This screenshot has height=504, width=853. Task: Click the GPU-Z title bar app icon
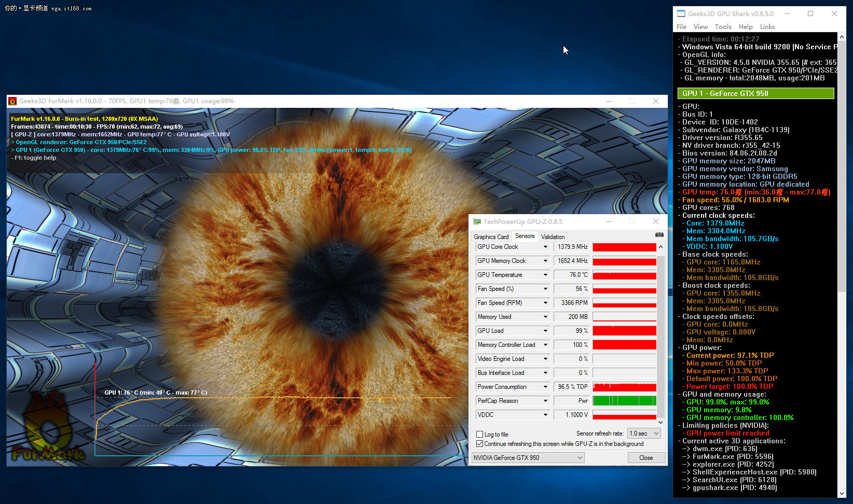(x=477, y=221)
